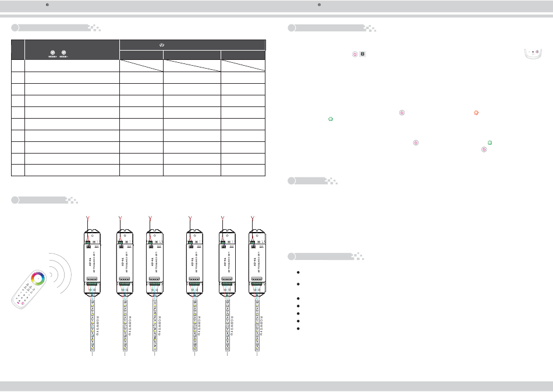Click the last bullet point in the bottom-right list
The image size is (553, 392).
click(297, 329)
